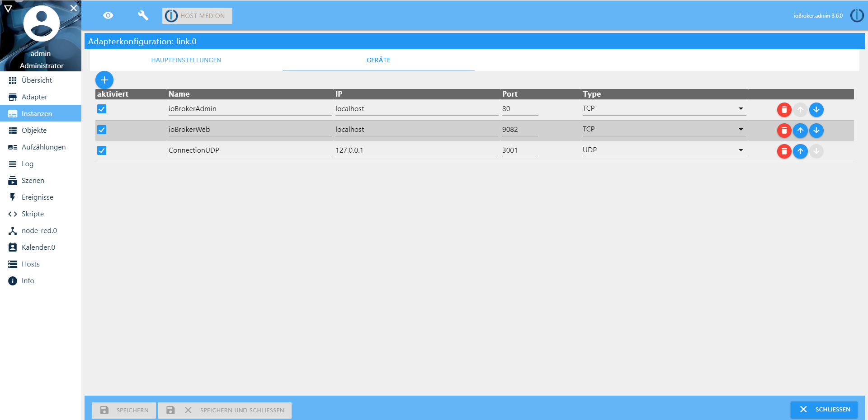Screen dimensions: 868x420
Task: Click the eye visibility icon in top toolbar
Action: click(x=108, y=16)
